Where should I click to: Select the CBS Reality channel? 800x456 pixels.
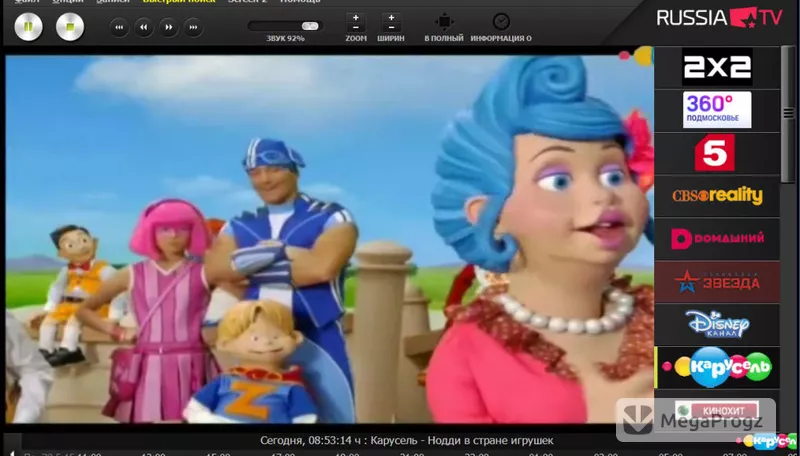coord(717,195)
